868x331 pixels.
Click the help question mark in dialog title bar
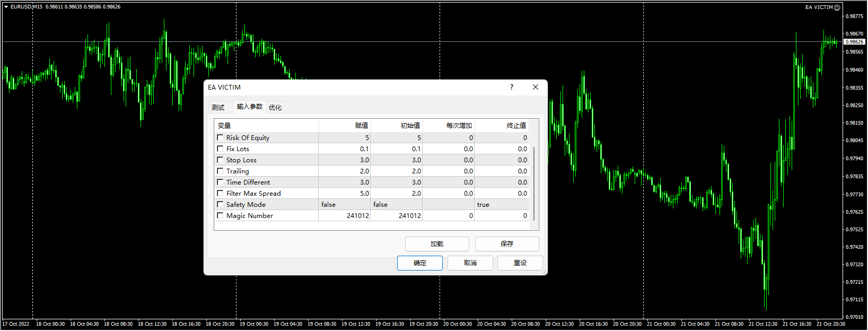click(x=512, y=88)
